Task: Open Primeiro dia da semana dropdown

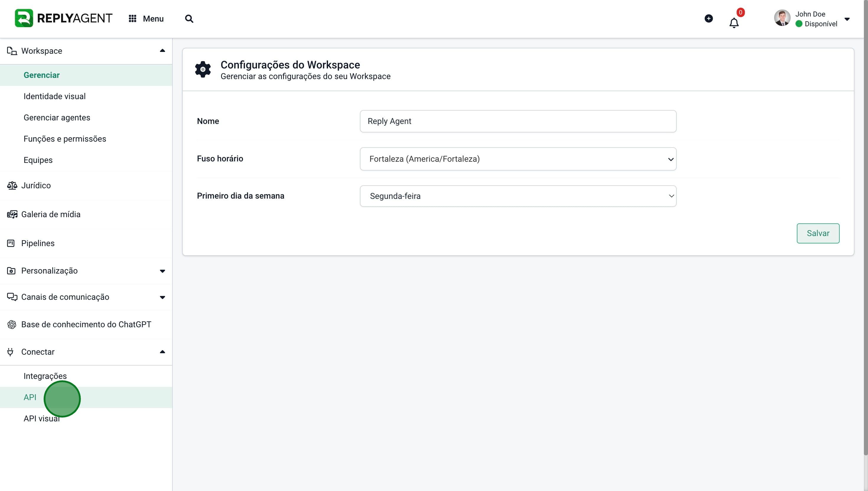Action: click(x=518, y=196)
